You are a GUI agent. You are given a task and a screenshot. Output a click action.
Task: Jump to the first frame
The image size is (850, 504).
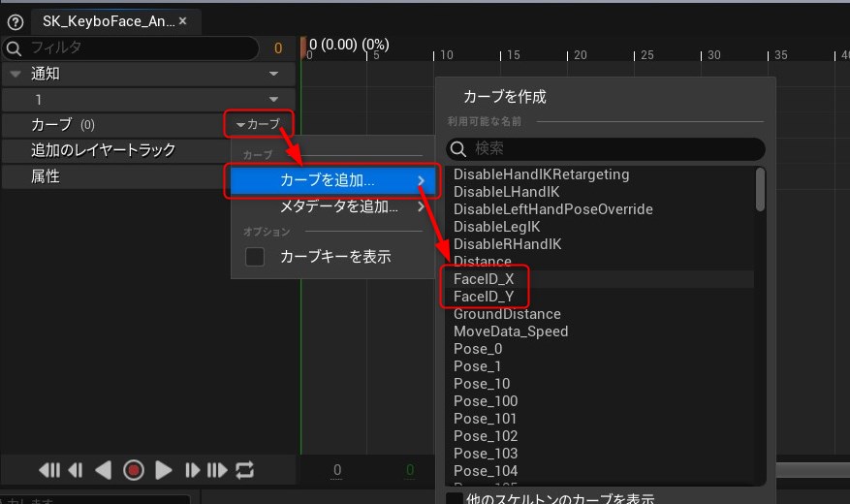49,470
